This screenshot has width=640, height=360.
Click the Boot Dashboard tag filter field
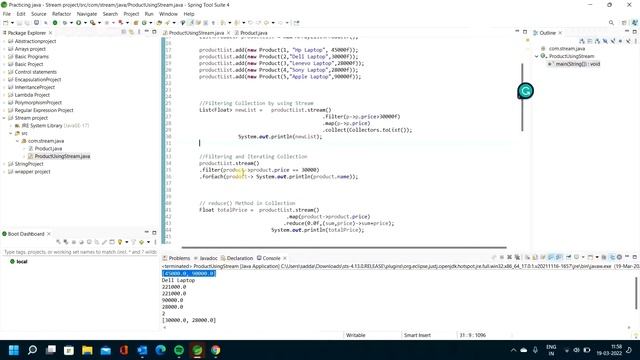coord(80,252)
